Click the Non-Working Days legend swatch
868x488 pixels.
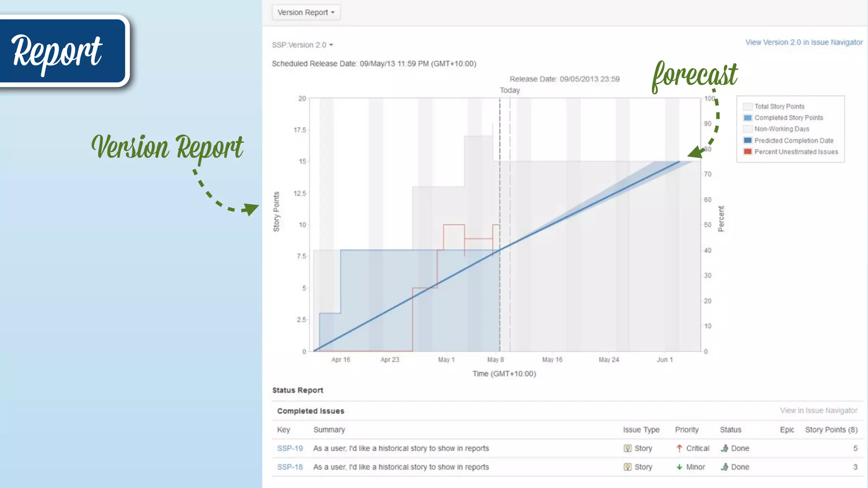pyautogui.click(x=748, y=129)
